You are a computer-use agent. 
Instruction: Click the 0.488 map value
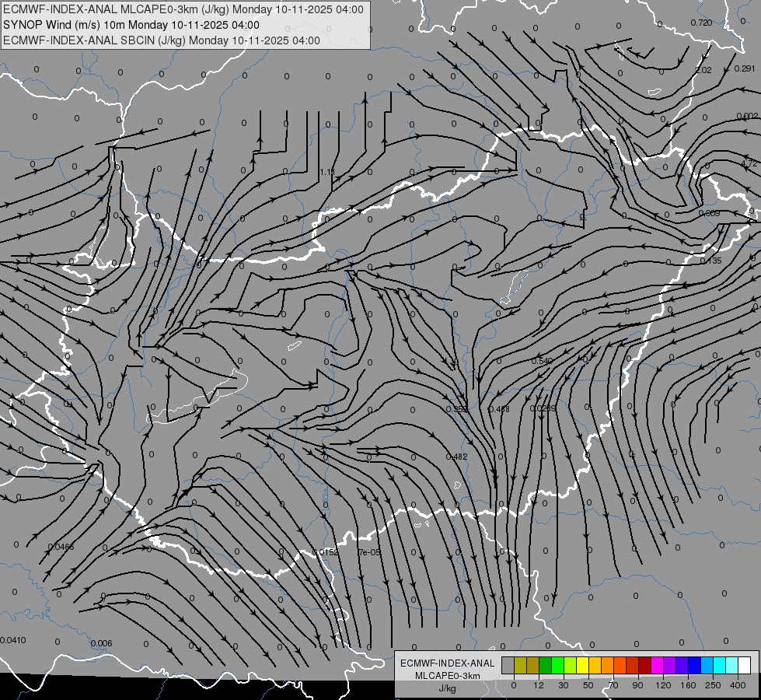coord(499,409)
